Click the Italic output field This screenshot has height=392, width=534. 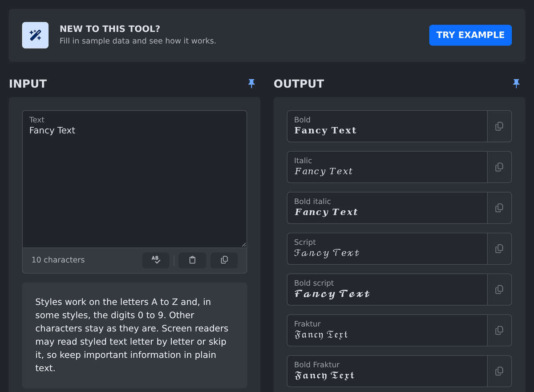click(x=387, y=167)
